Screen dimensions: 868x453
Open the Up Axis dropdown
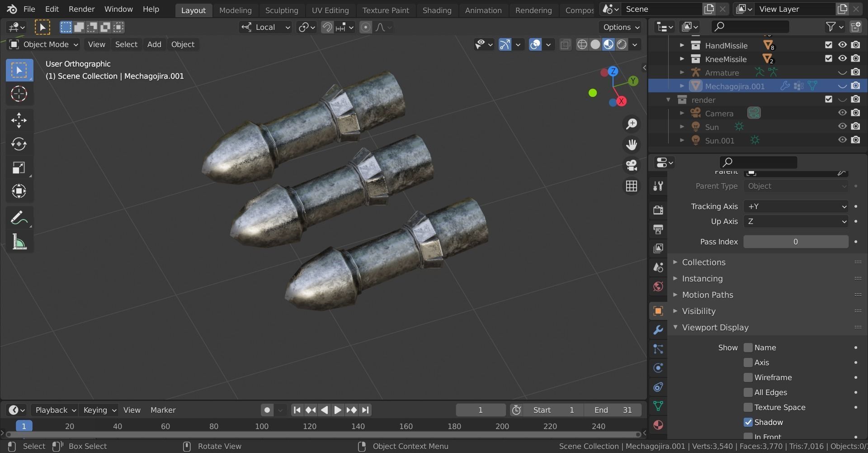796,221
